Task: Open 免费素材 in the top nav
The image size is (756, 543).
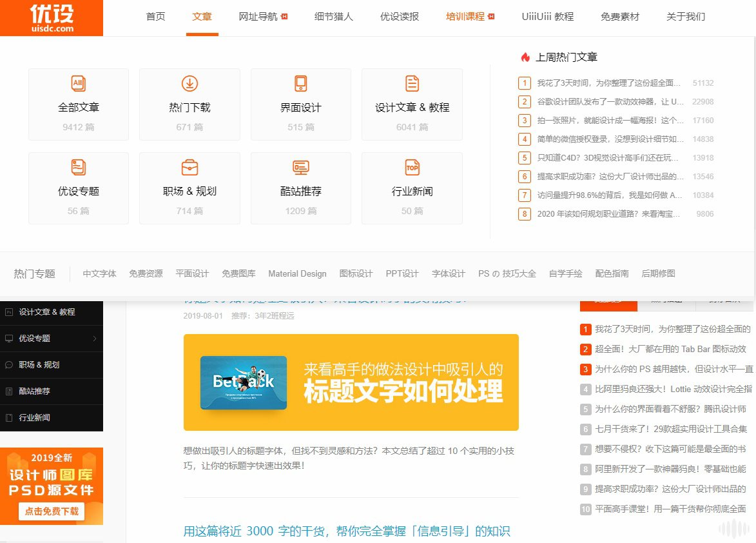Action: [620, 16]
